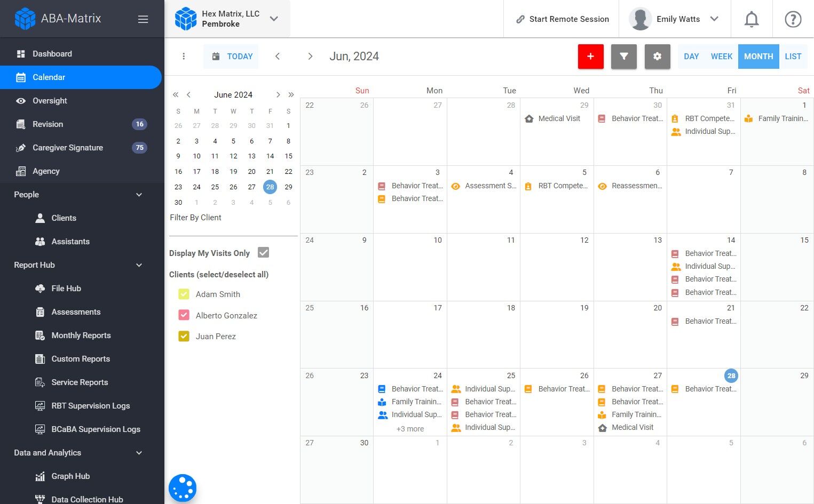Expand Emily Watts user menu arrow

[714, 19]
